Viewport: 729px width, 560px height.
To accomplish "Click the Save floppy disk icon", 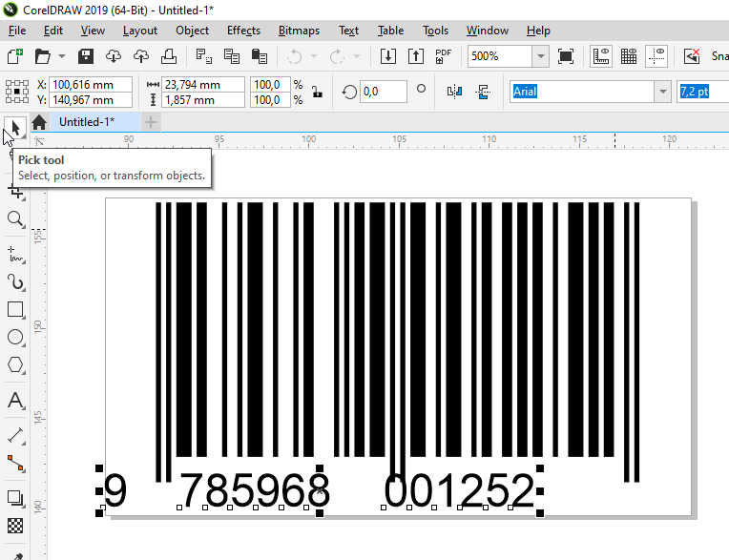I will pyautogui.click(x=86, y=56).
